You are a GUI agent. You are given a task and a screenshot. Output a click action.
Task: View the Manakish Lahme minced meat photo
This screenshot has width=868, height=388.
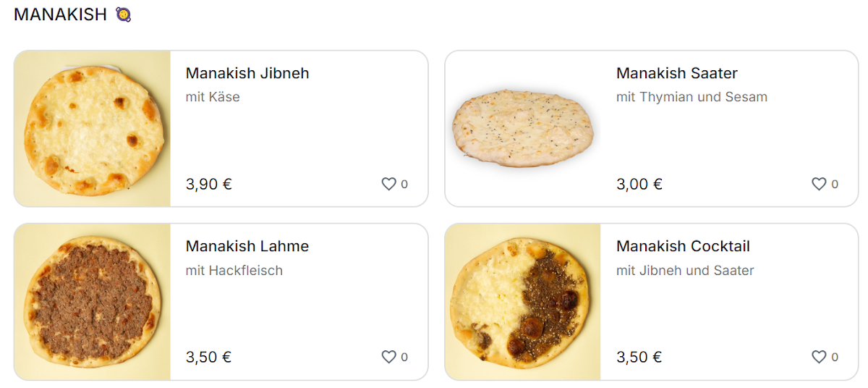click(x=93, y=302)
